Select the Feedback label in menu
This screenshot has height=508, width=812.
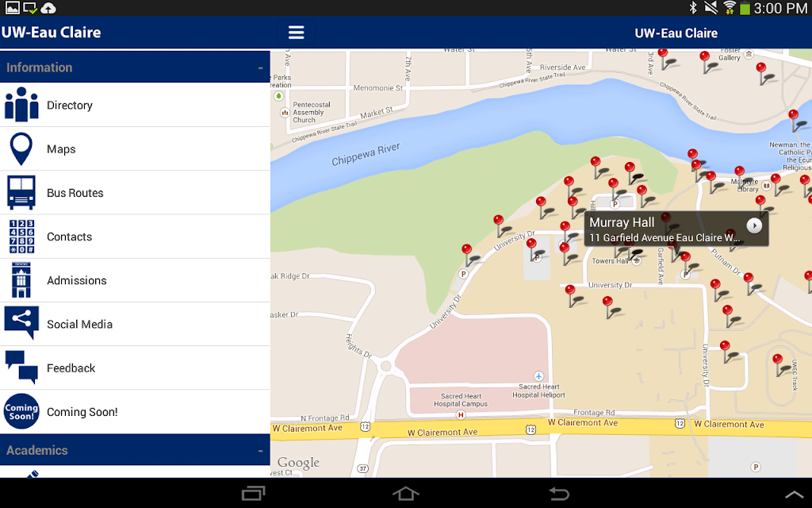pos(71,368)
